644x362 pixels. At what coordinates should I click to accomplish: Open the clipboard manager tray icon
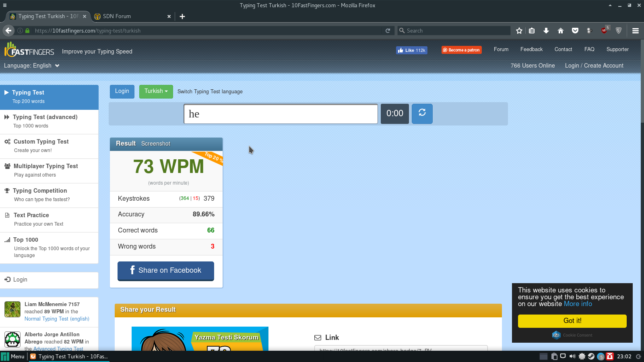click(554, 356)
